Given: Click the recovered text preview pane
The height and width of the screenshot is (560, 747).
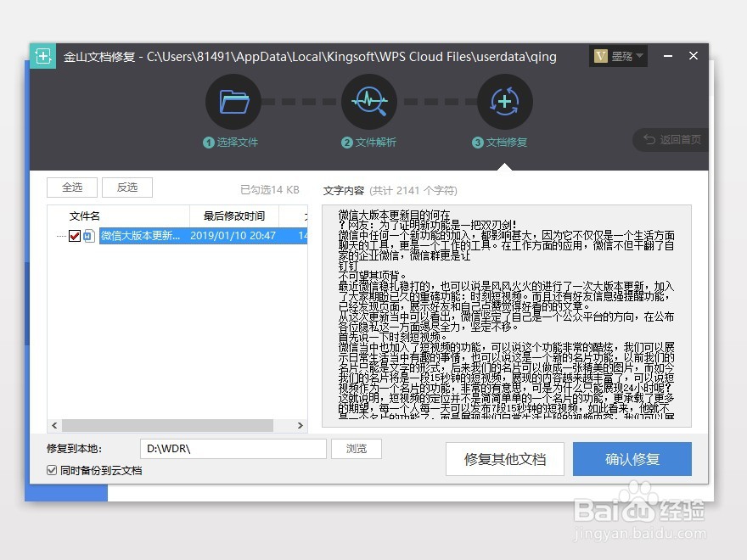Looking at the screenshot, I should 507,316.
